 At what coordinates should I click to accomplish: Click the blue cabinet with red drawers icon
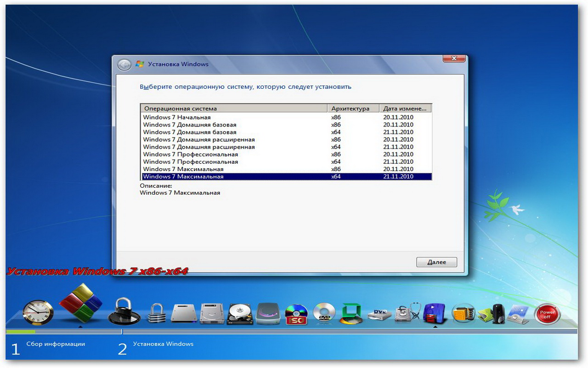coord(435,314)
